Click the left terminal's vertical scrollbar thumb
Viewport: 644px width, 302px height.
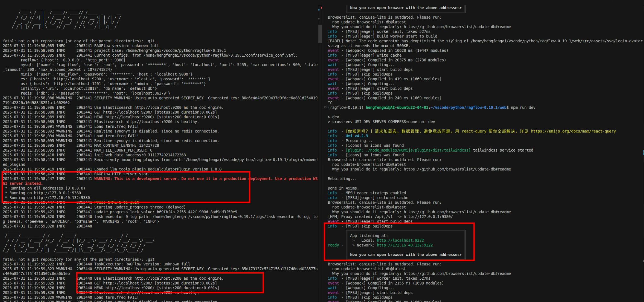tap(320, 34)
